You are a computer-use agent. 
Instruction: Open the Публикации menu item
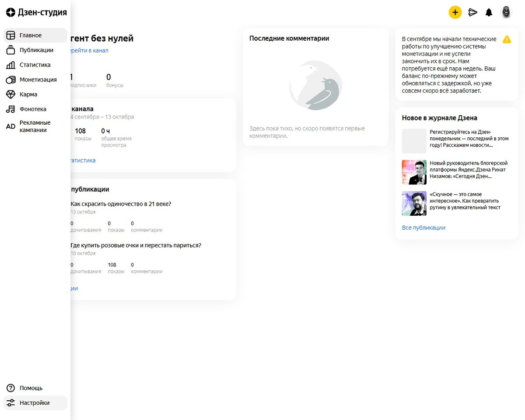[35, 50]
